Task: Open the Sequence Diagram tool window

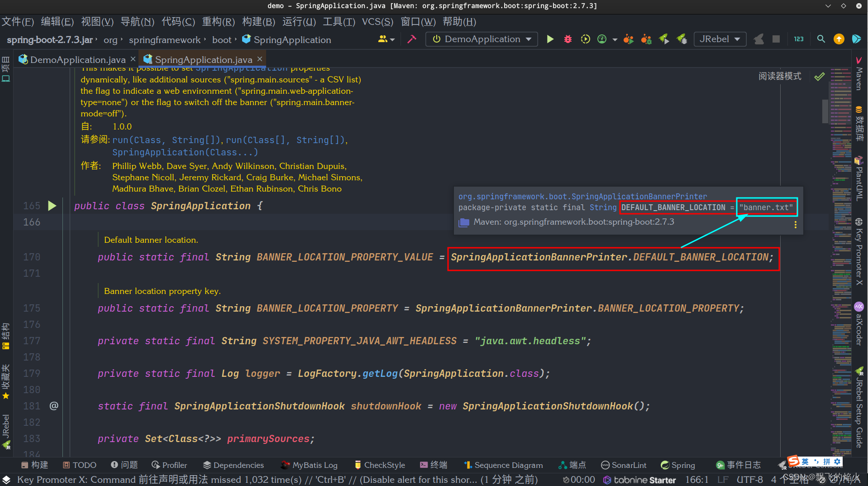Action: tap(503, 465)
